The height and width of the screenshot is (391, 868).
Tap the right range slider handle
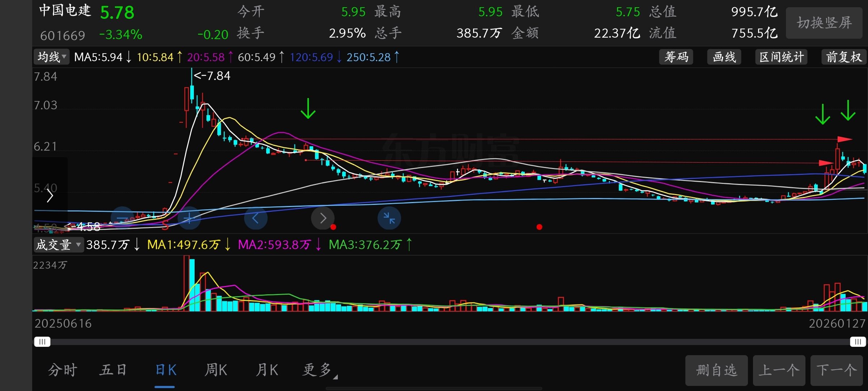pyautogui.click(x=858, y=342)
